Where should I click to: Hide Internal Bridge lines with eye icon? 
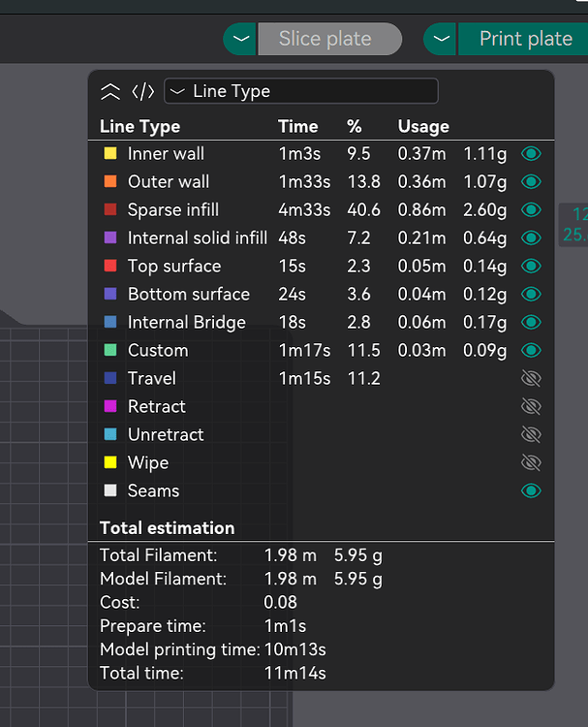click(531, 322)
